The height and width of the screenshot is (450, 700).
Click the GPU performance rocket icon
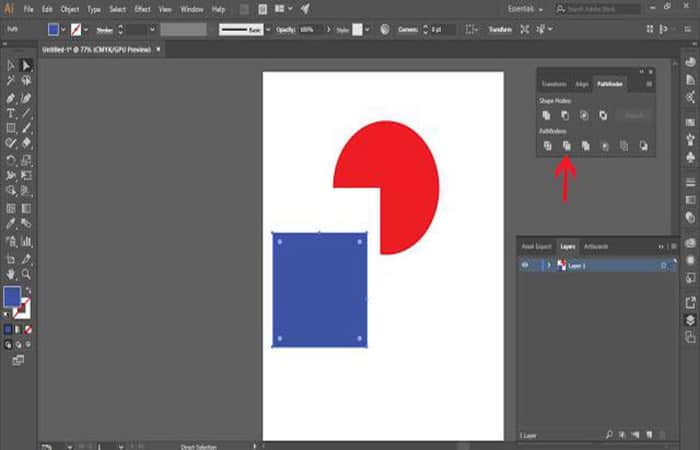tap(305, 9)
